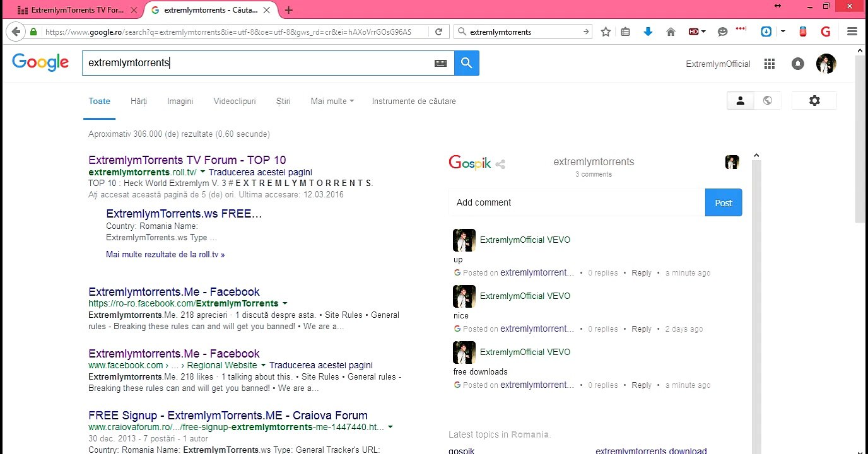Viewport: 868px width, 454px height.
Task: Open Google search settings gear
Action: click(x=814, y=101)
